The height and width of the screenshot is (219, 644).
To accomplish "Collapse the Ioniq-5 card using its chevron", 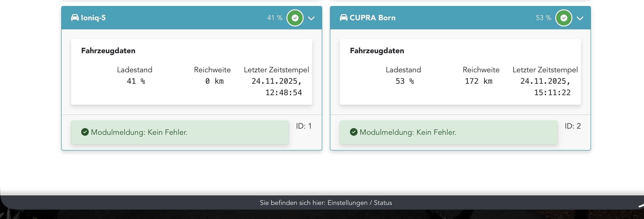I will point(311,18).
